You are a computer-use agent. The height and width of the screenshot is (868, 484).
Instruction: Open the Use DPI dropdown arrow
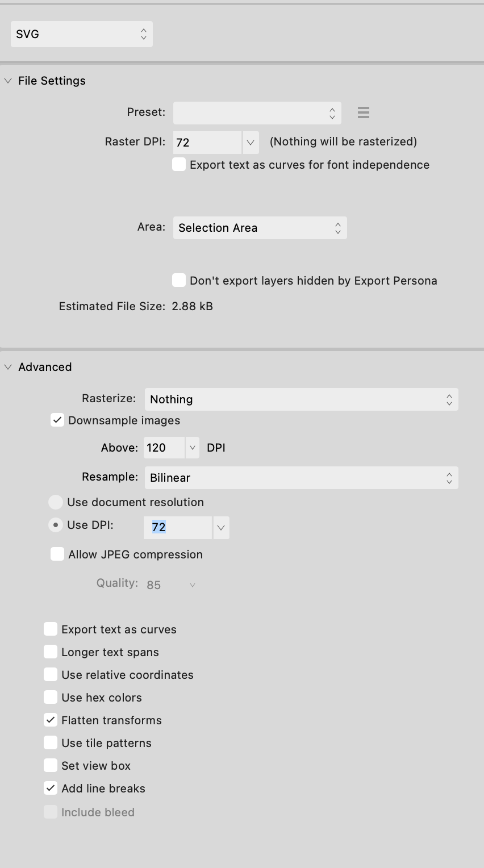point(221,528)
